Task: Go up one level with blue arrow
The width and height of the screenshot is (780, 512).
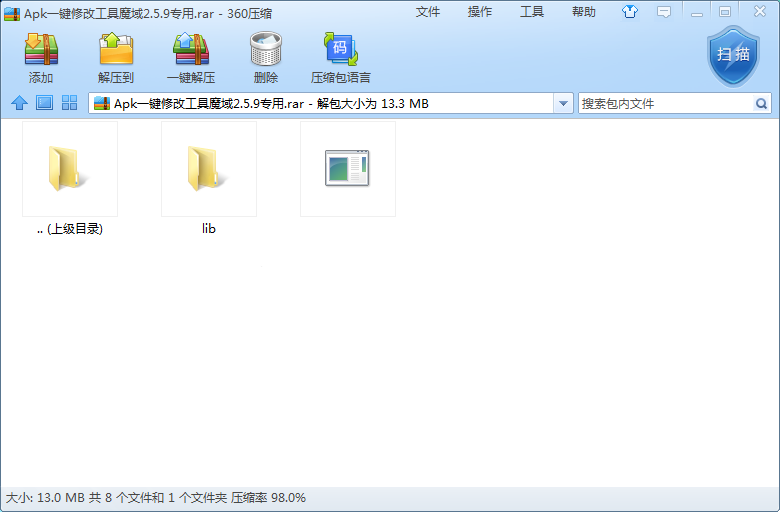Action: [x=19, y=103]
